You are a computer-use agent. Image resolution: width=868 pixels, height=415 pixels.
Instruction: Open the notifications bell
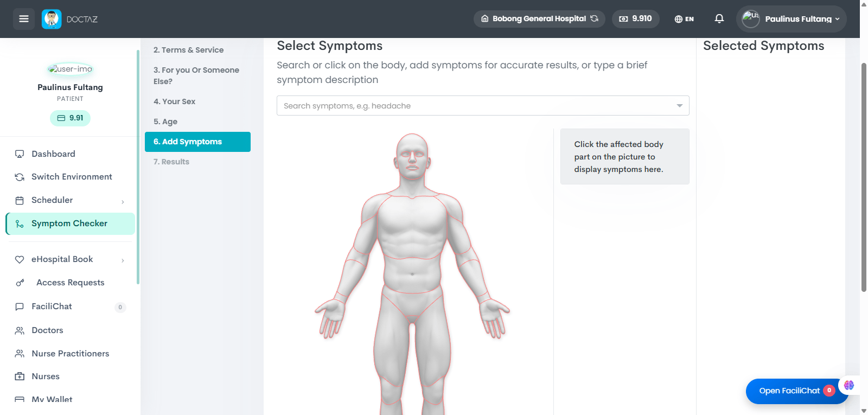point(719,19)
